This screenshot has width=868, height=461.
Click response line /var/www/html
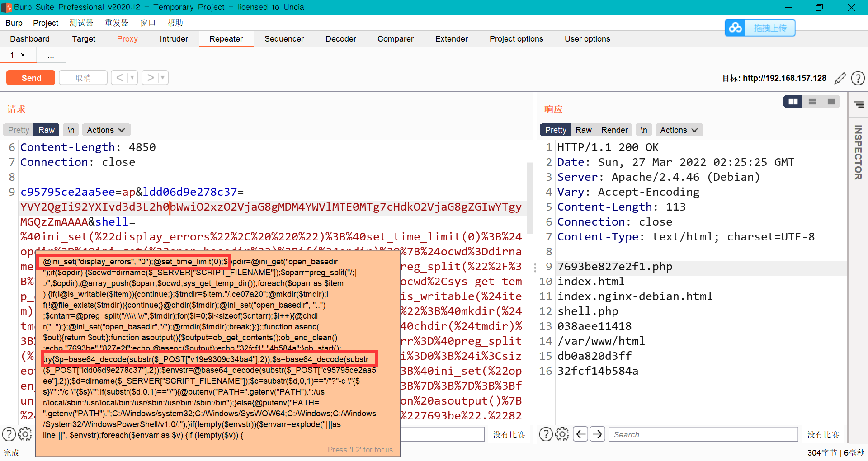601,341
